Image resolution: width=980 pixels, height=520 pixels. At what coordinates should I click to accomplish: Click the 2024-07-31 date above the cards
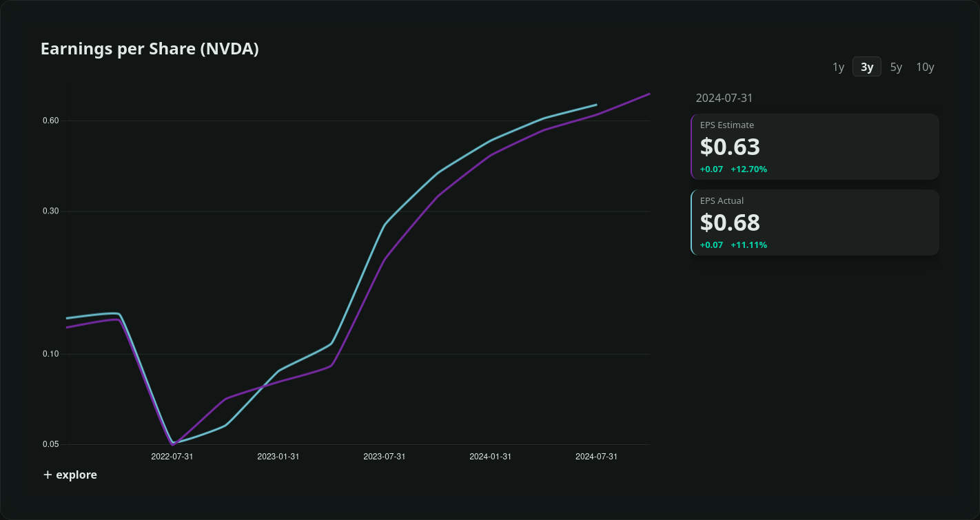(724, 98)
